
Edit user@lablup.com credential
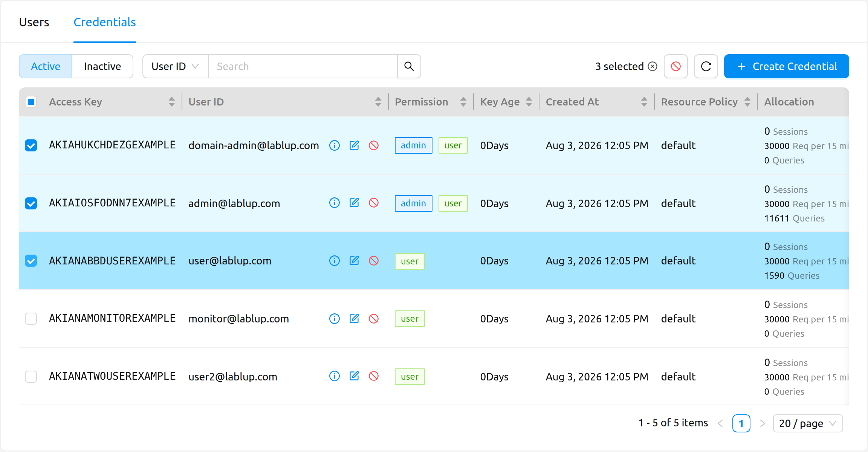coord(354,261)
